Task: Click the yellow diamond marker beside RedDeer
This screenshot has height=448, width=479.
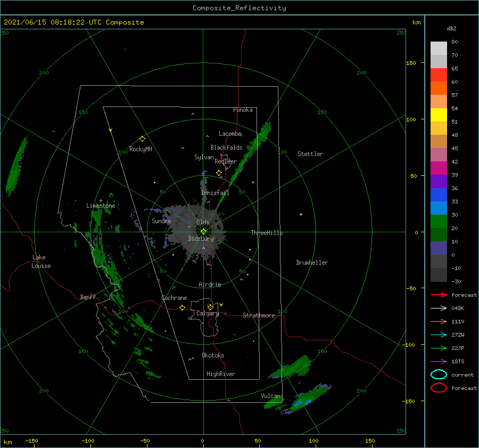Action: 219,173
